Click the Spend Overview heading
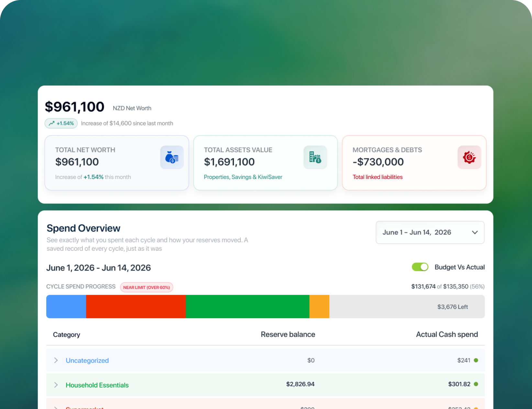Screen dimensions: 532x409 (x=83, y=228)
